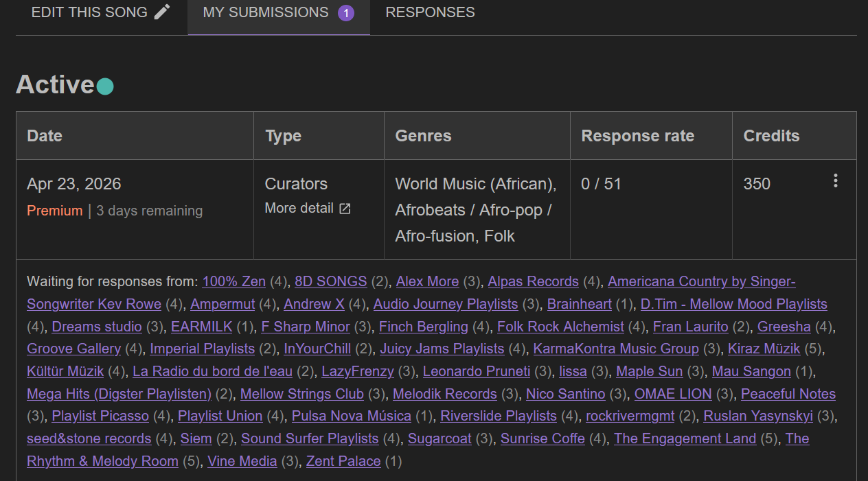Open the 100% Zen curator link
868x481 pixels.
(x=233, y=281)
